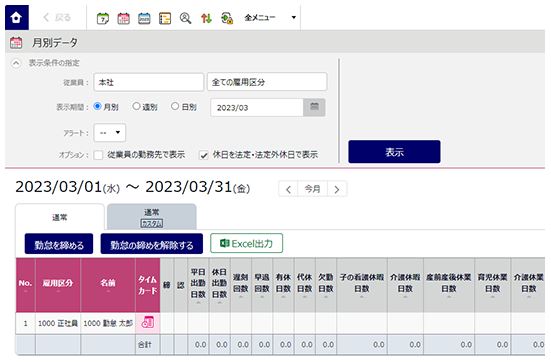Sort by 産前産後休業日数 column header

(449, 285)
